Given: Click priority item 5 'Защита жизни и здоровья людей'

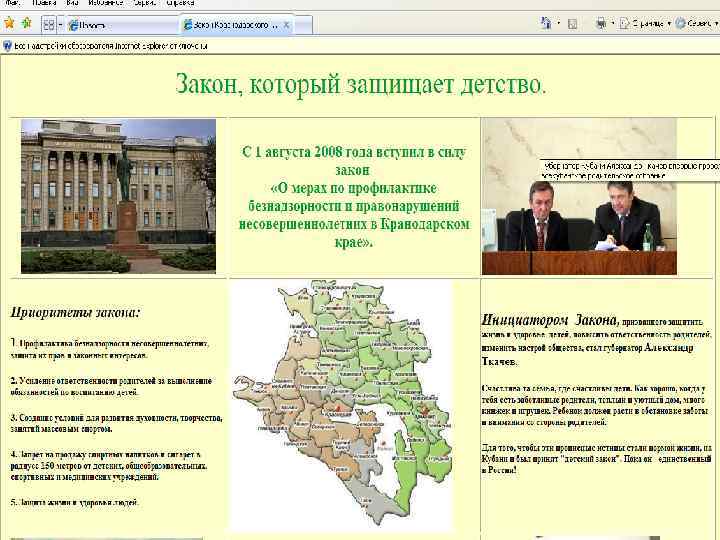Looking at the screenshot, I should click(x=74, y=502).
